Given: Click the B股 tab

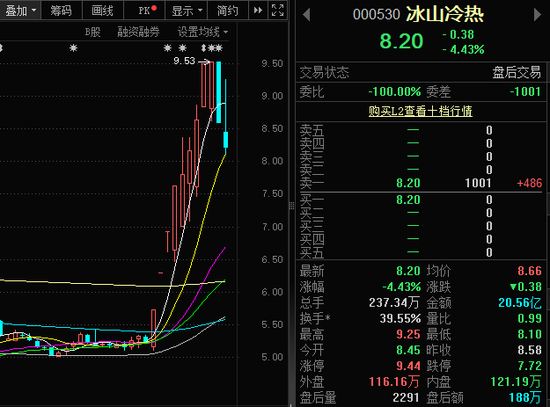Looking at the screenshot, I should (93, 32).
